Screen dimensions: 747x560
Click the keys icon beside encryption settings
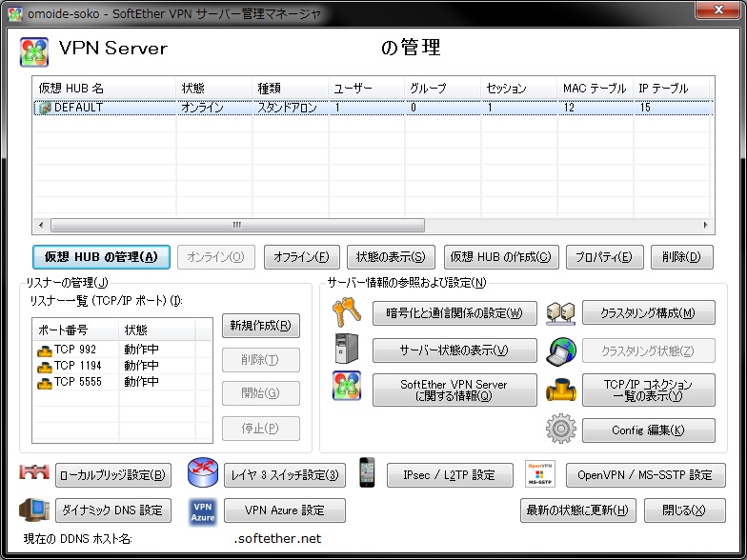(347, 312)
